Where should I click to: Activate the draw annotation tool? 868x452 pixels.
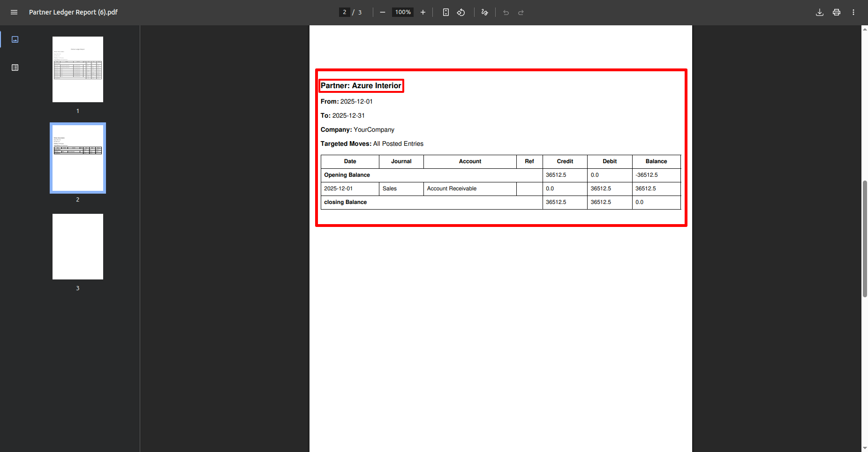485,12
